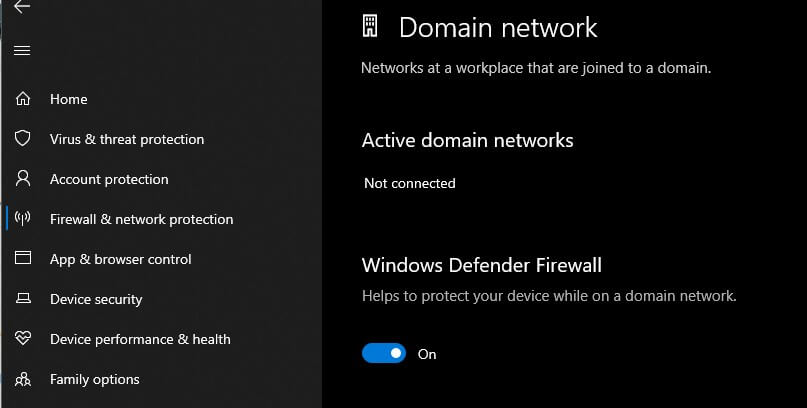Open Device performance & health page
The width and height of the screenshot is (807, 408).
(x=140, y=339)
